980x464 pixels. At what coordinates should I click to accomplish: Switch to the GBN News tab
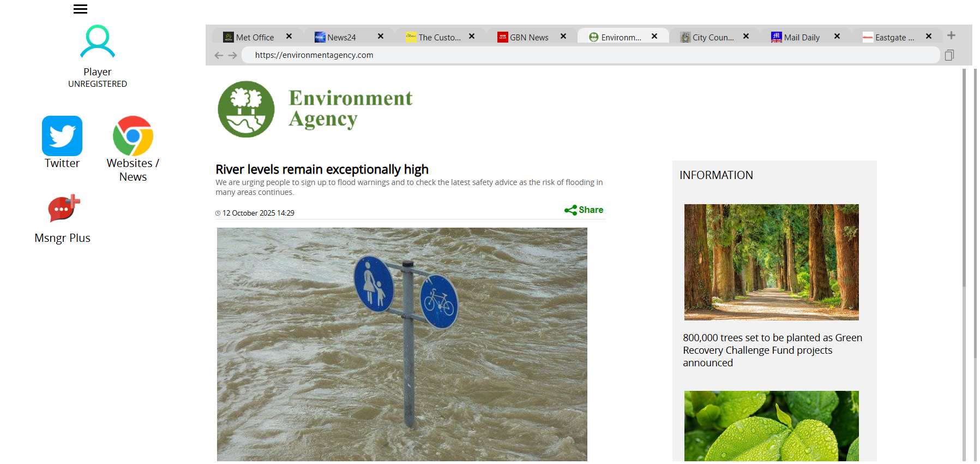pyautogui.click(x=528, y=37)
